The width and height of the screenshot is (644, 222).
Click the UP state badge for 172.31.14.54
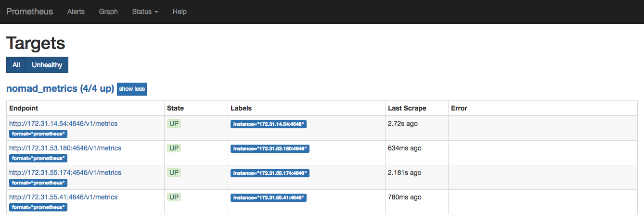(174, 123)
